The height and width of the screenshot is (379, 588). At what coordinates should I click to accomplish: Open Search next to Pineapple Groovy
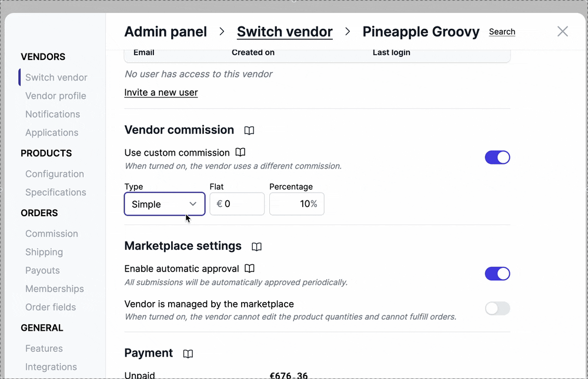pos(502,32)
